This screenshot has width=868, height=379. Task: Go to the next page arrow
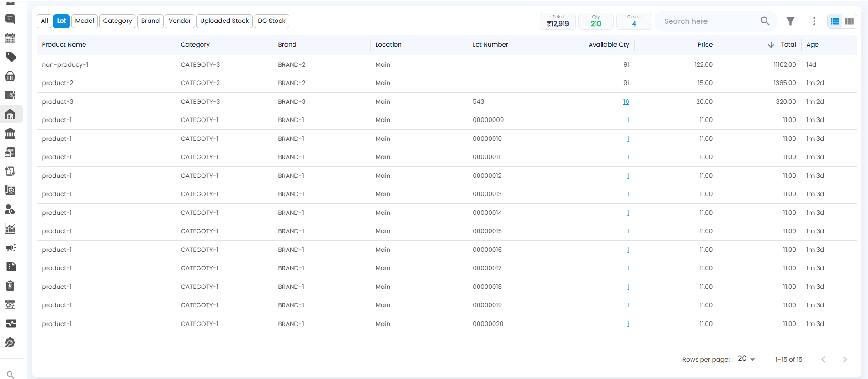point(845,359)
